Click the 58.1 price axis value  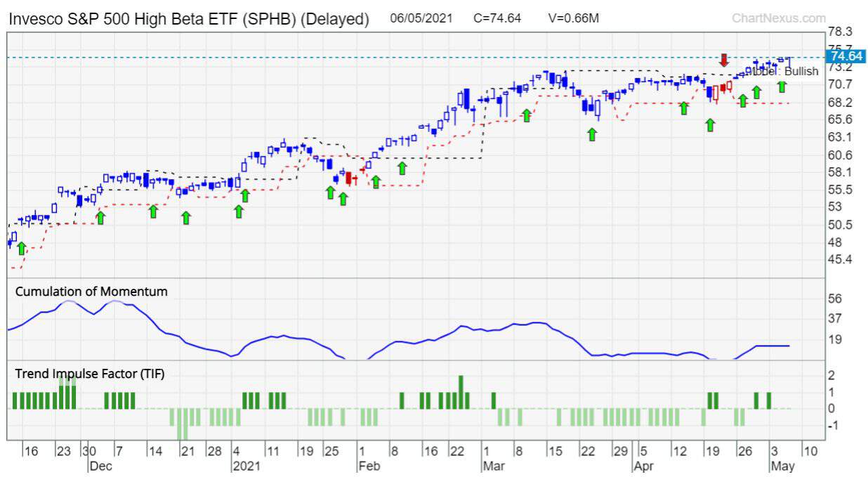840,172
